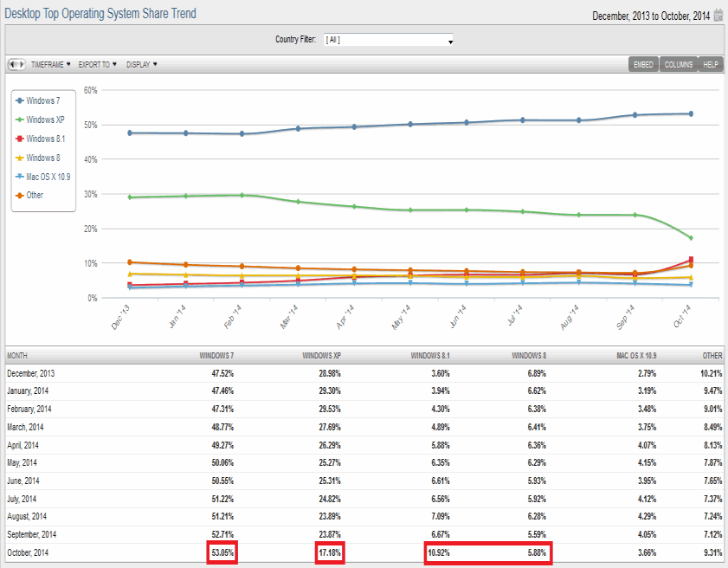Screen dimensions: 728x568
Task: Sort by the WINDOWS 7 column header
Action: click(x=216, y=356)
